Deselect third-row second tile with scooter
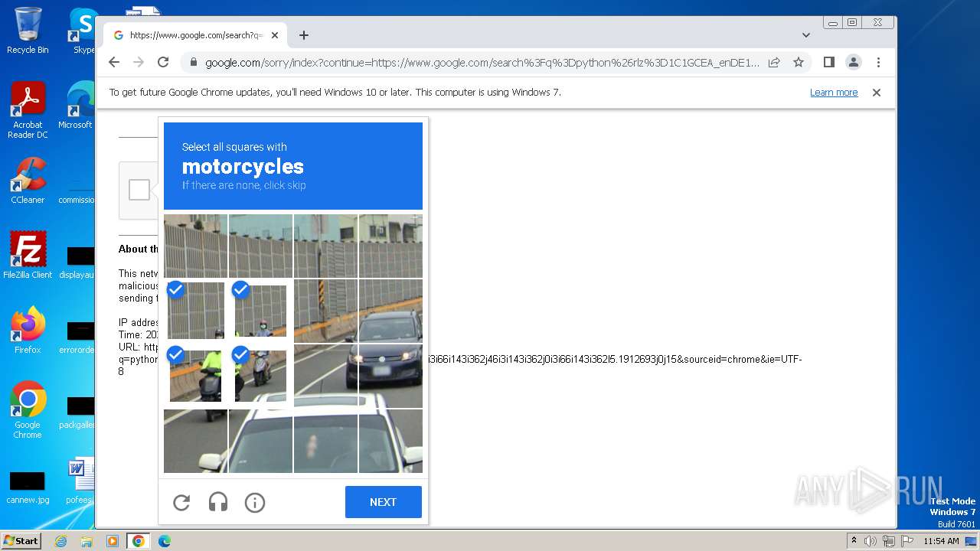Viewport: 980px width, 551px height. 260,376
